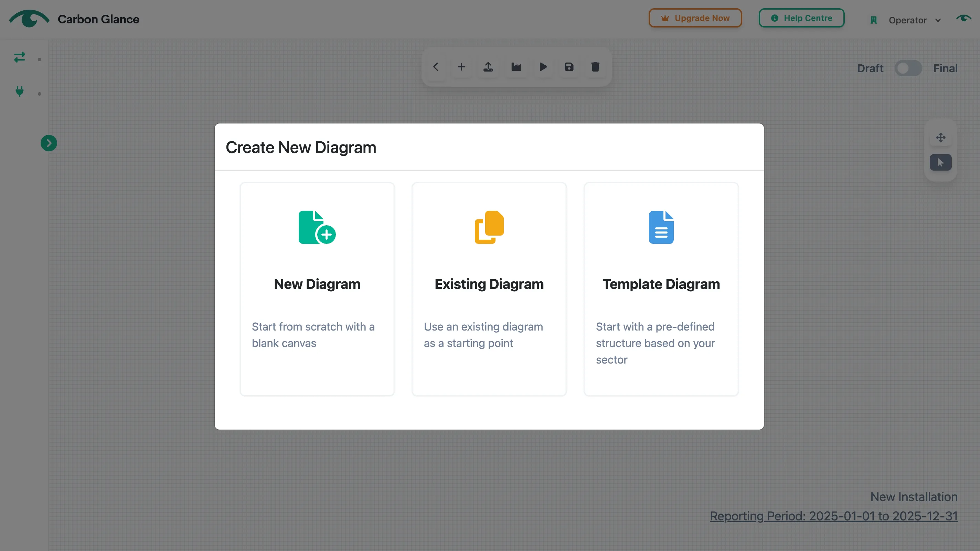Click the Carbon Glance eye logo
Screen dimensions: 980x551
point(29,18)
